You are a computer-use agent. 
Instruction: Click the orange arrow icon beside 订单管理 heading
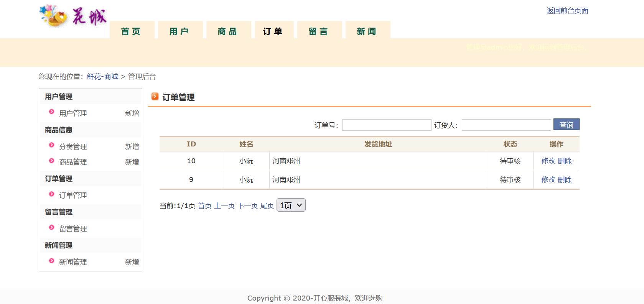coord(155,96)
